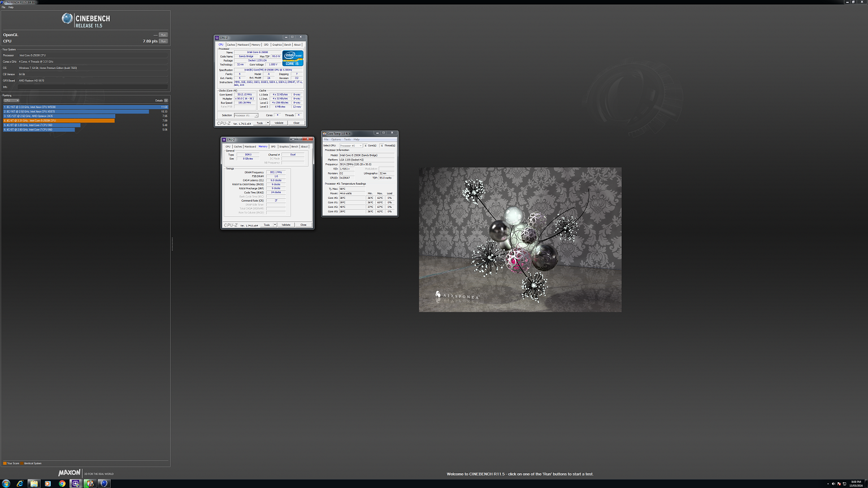868x488 pixels.
Task: Click Tools button in CPU-Z CPU window
Action: click(x=259, y=123)
